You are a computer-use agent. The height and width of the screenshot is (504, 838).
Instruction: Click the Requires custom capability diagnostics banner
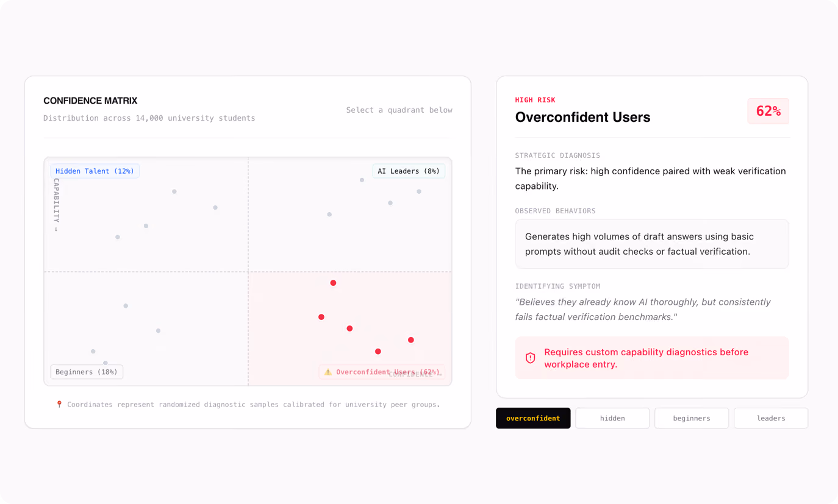pyautogui.click(x=652, y=358)
